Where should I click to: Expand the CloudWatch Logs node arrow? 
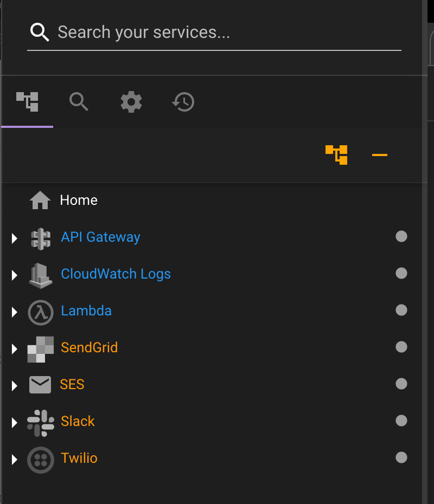coord(14,275)
